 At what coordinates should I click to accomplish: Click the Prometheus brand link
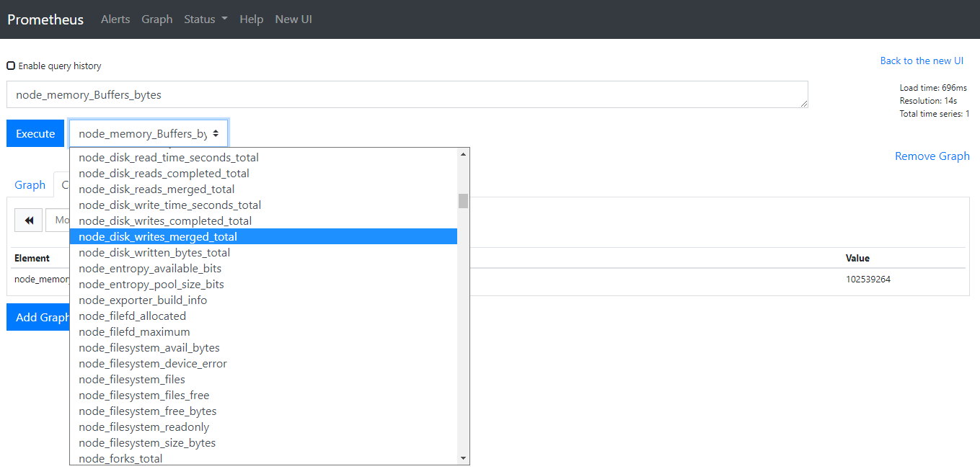tap(45, 19)
